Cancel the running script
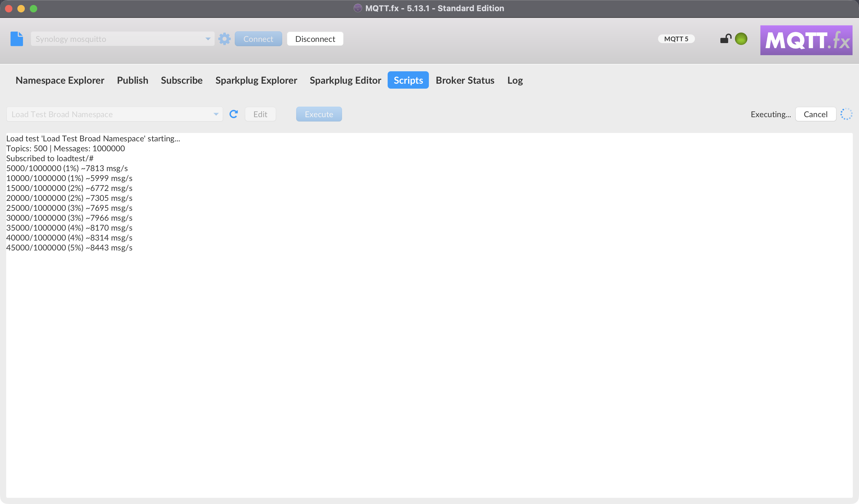 [815, 114]
